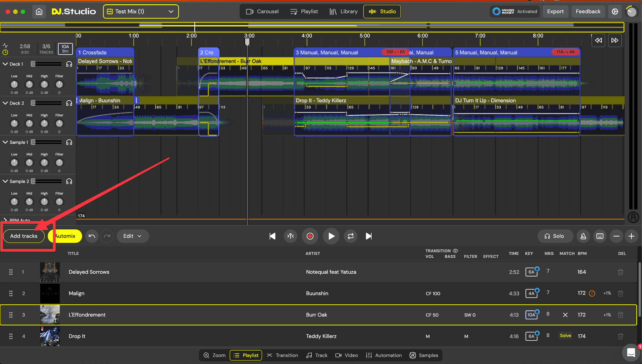Open the user profile avatar
642x364 pixels.
click(631, 12)
